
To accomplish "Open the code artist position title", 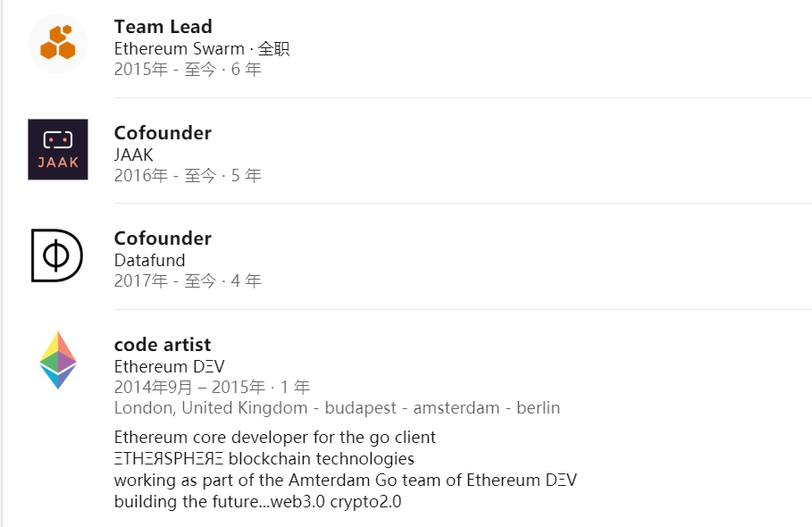I will [x=163, y=345].
